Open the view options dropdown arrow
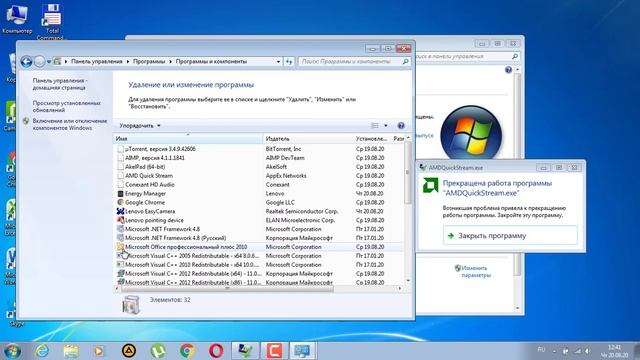The width and height of the screenshot is (640, 360). [386, 126]
